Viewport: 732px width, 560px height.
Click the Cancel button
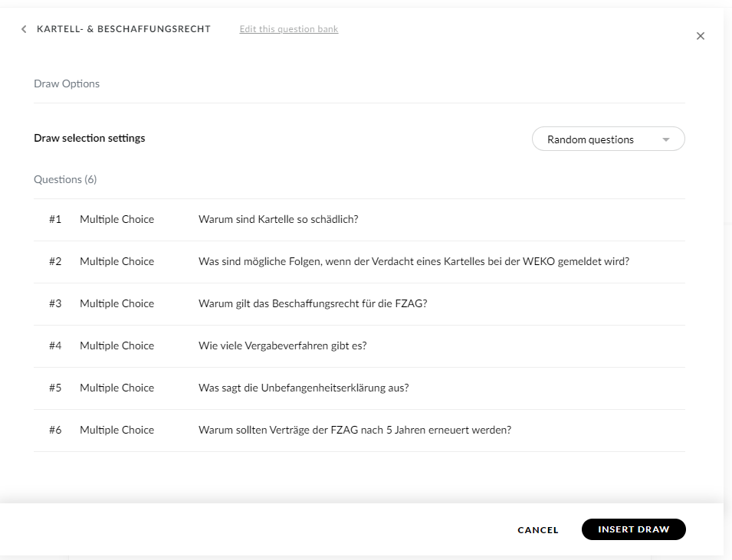click(x=537, y=529)
